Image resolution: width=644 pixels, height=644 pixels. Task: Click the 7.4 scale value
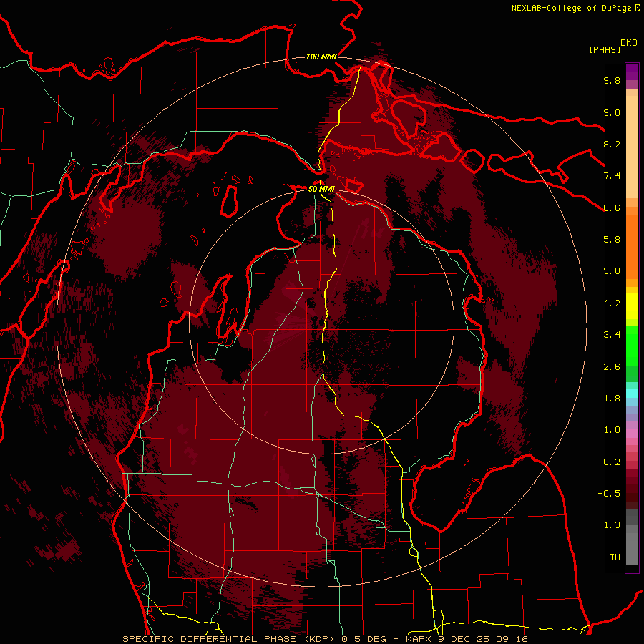(612, 176)
